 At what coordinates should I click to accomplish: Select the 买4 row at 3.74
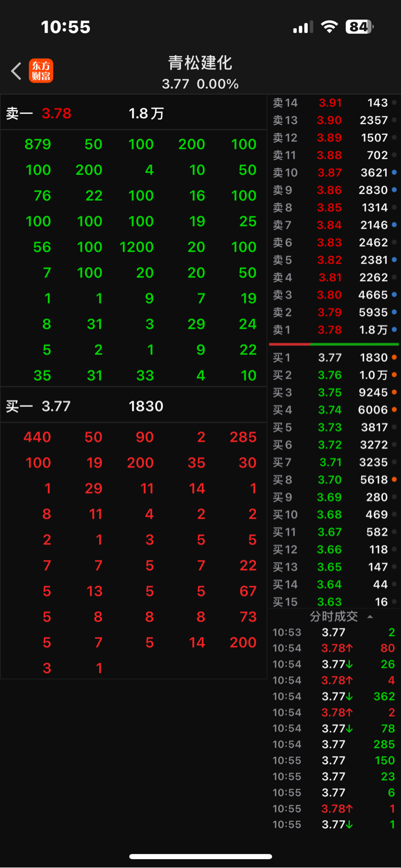(334, 410)
